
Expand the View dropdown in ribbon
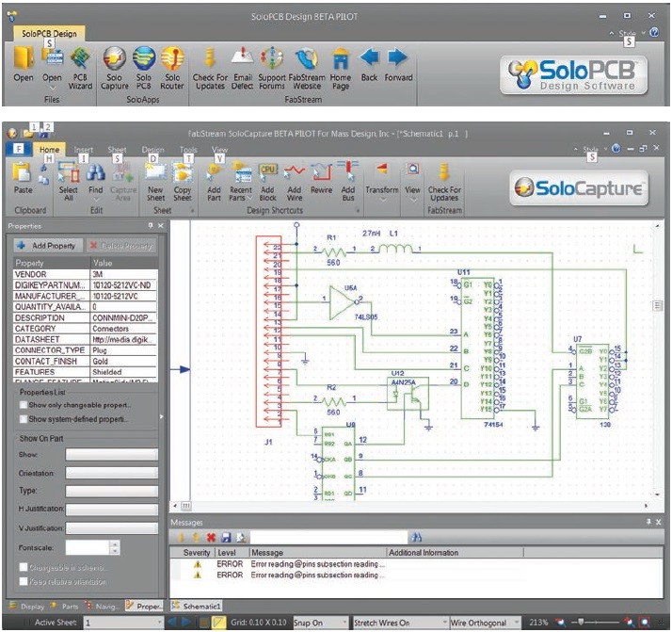[412, 182]
